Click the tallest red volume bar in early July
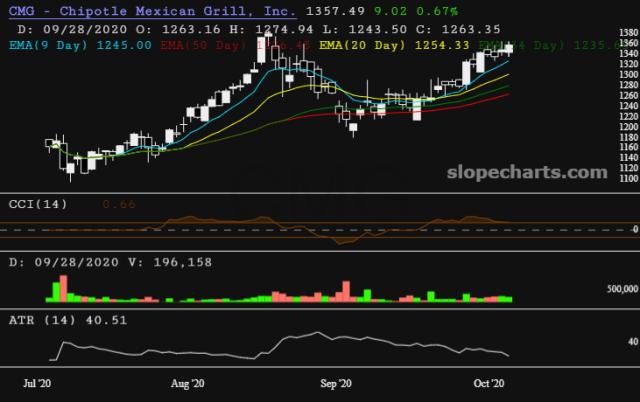Screen dimensions: 640x402 coord(63,286)
